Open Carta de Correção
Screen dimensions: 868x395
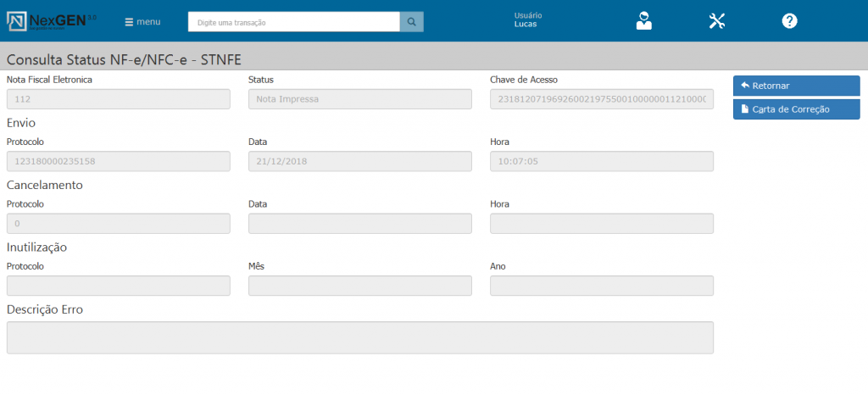coord(796,109)
